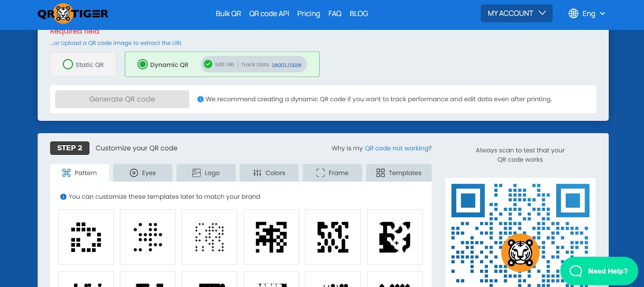Switch to the Logo tab
644x287 pixels.
click(x=206, y=173)
